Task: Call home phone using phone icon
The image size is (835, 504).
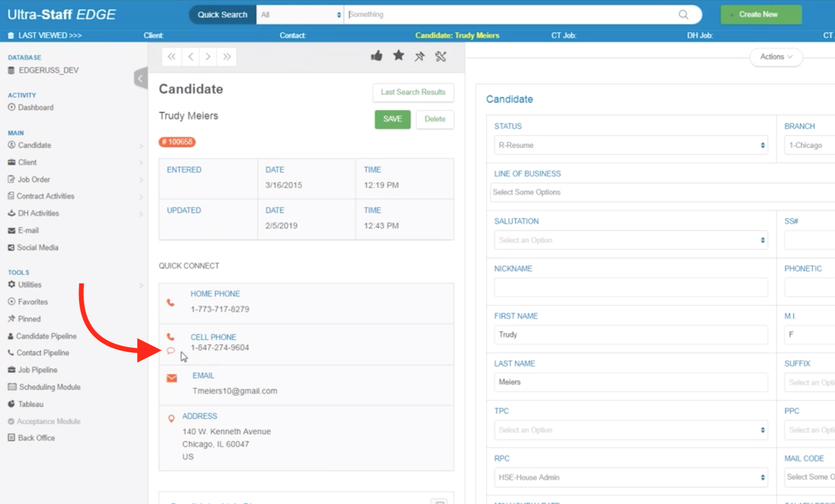Action: pyautogui.click(x=170, y=302)
